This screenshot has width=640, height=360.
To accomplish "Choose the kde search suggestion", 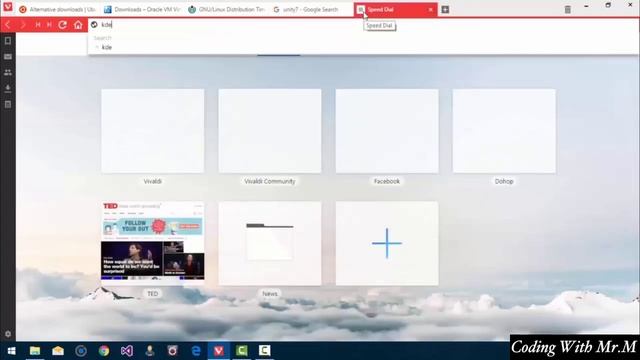I will 363,47.
